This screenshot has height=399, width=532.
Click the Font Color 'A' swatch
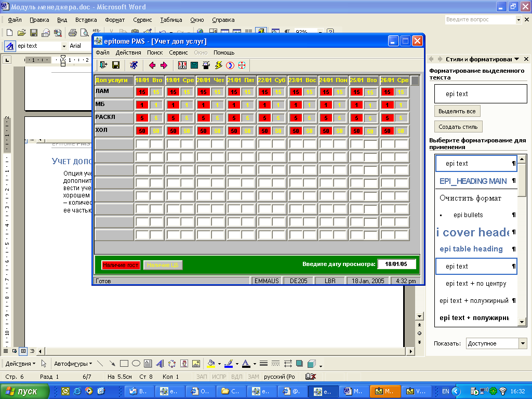pos(246,364)
